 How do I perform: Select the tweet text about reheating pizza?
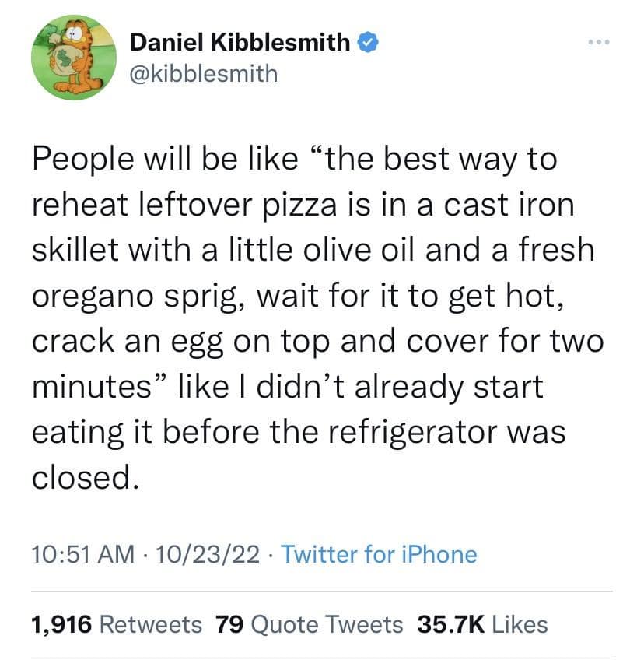tap(311, 311)
